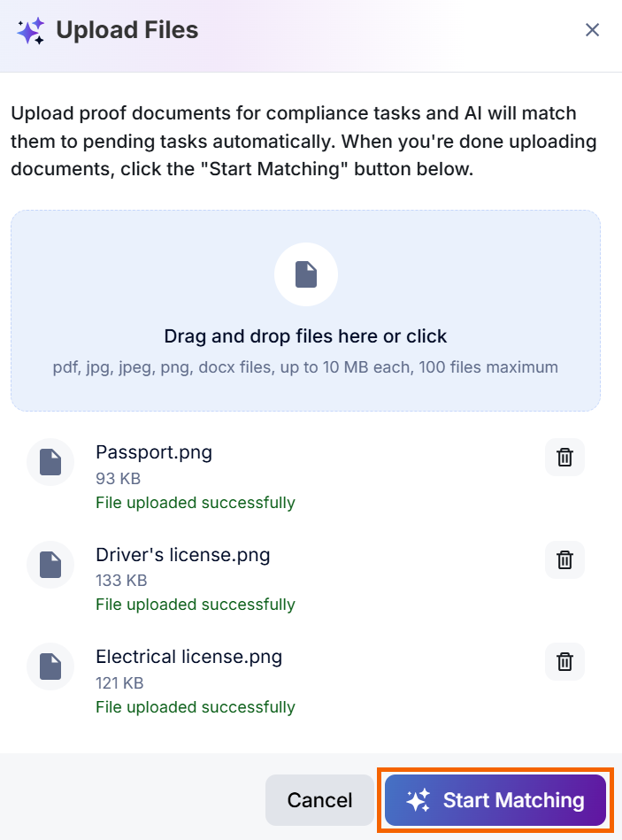The width and height of the screenshot is (622, 840).
Task: Click the sparkle icon inside Start Matching button
Action: pos(418,800)
